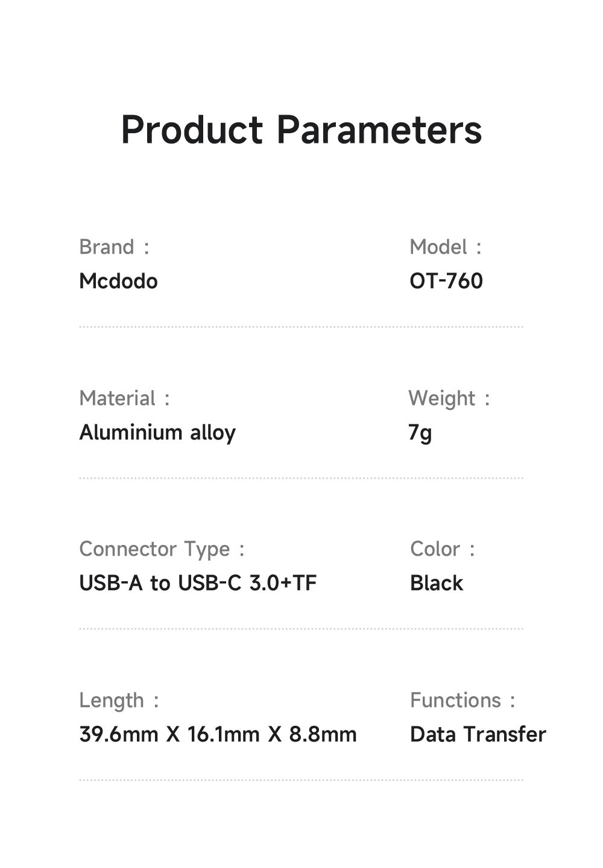
Task: Click the Product Parameters heading
Action: pos(301,130)
